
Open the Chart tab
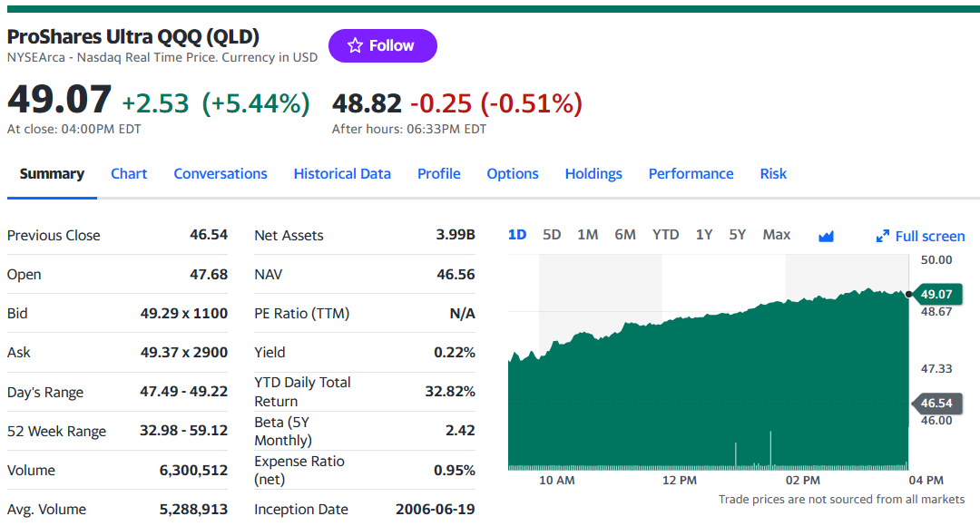tap(129, 173)
